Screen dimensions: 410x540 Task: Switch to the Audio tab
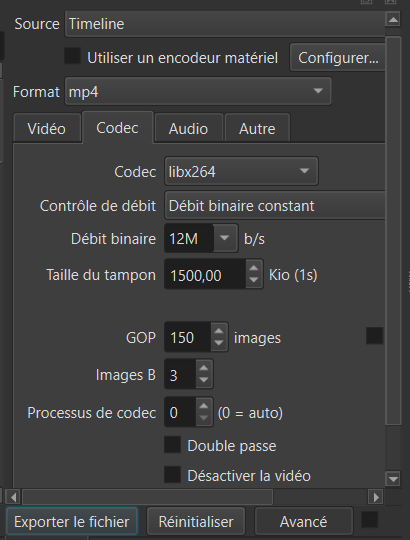coord(188,129)
